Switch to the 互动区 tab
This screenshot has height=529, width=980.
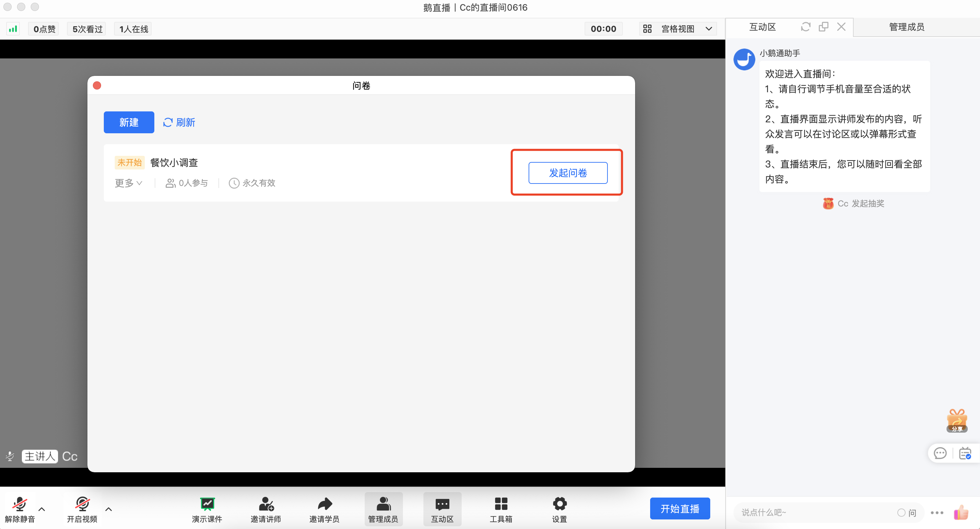(x=762, y=27)
